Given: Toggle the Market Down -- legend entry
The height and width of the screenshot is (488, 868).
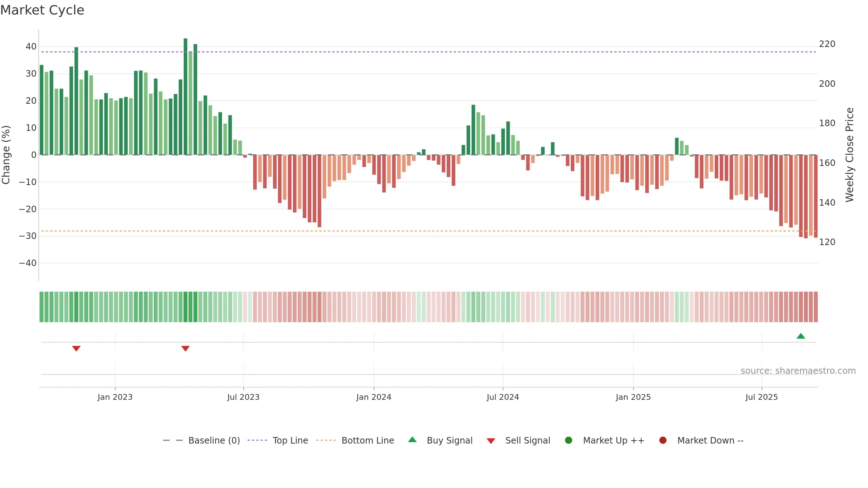Looking at the screenshot, I should tap(701, 440).
